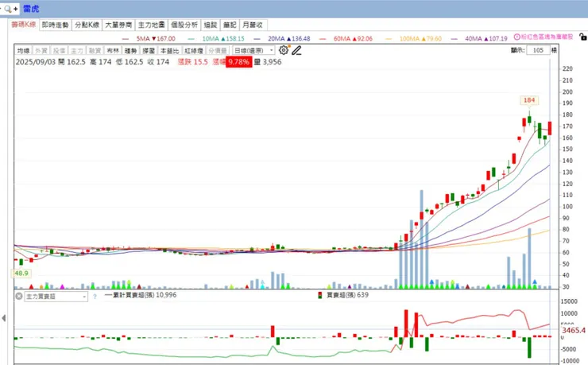588x365 pixels.
Task: Click the 2025/09/03 date text
Action: click(x=36, y=62)
